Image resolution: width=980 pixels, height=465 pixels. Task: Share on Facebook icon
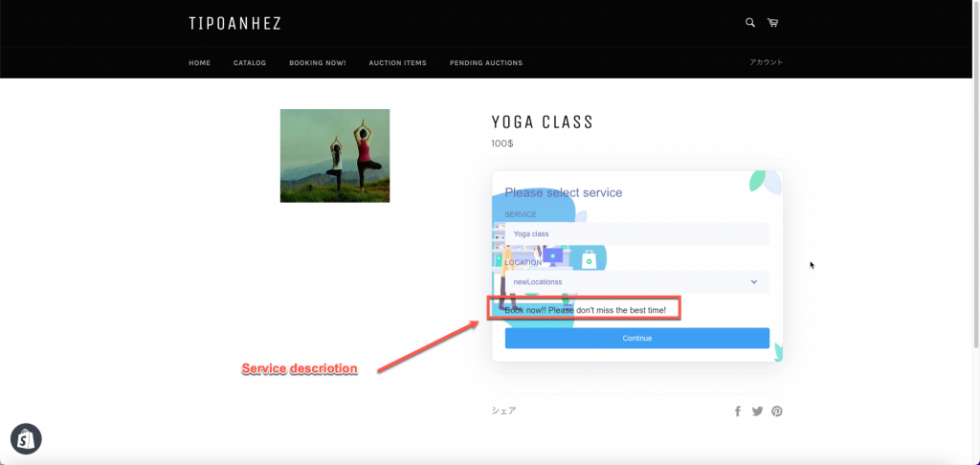[738, 411]
